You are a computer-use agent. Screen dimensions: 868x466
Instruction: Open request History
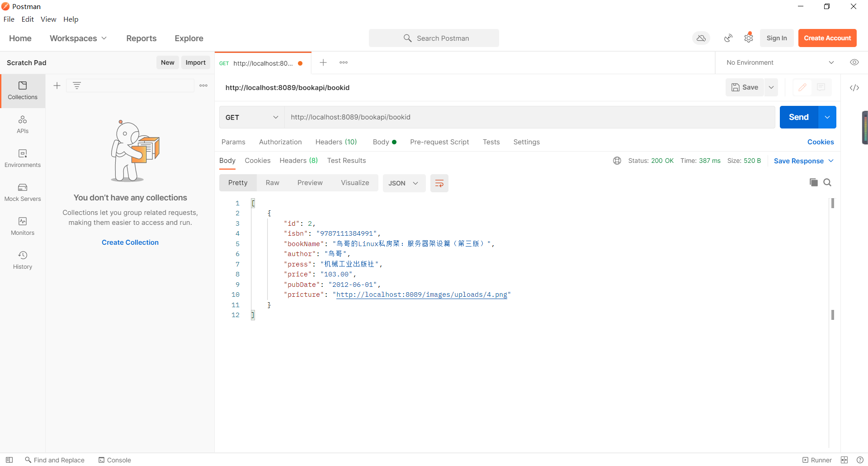pos(23,259)
